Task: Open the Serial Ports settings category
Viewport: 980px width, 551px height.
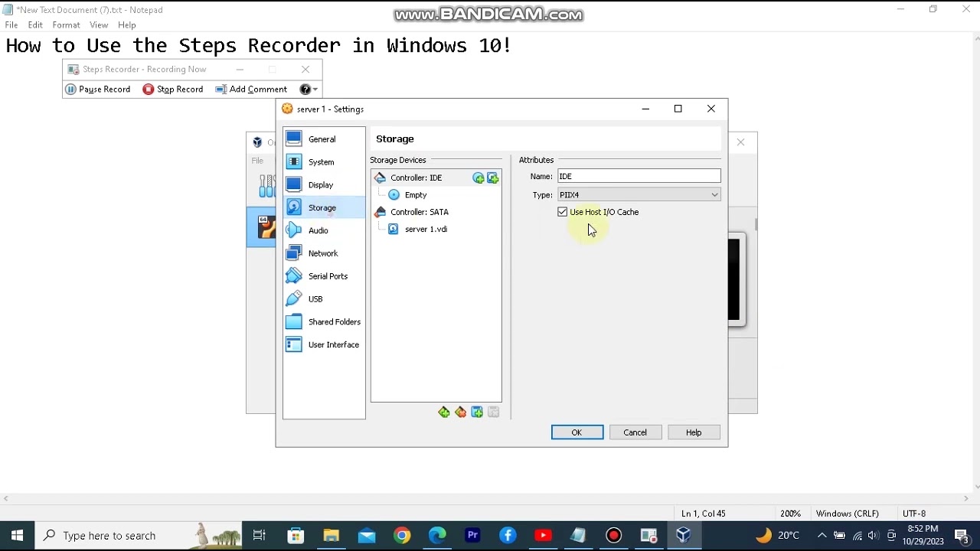Action: 324,276
